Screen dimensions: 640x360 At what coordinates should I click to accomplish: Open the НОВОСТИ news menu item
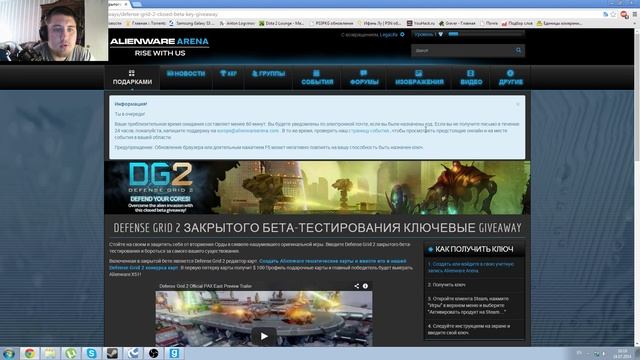point(186,73)
